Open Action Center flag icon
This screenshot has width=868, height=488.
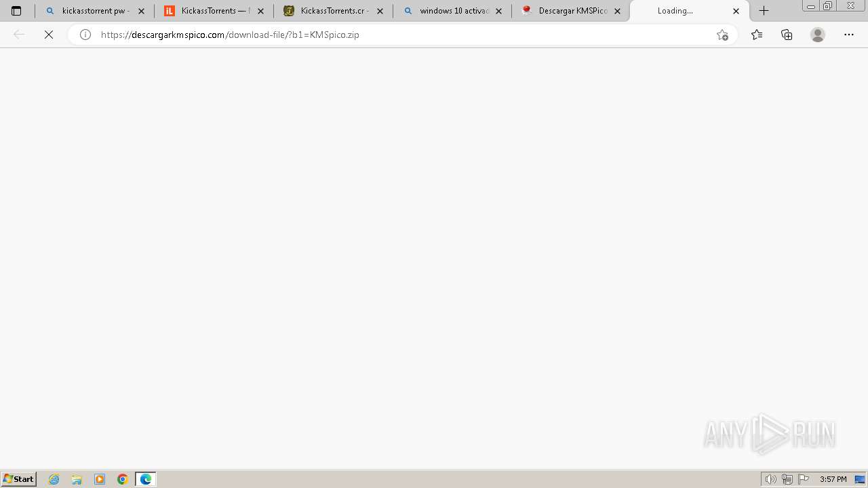click(804, 479)
